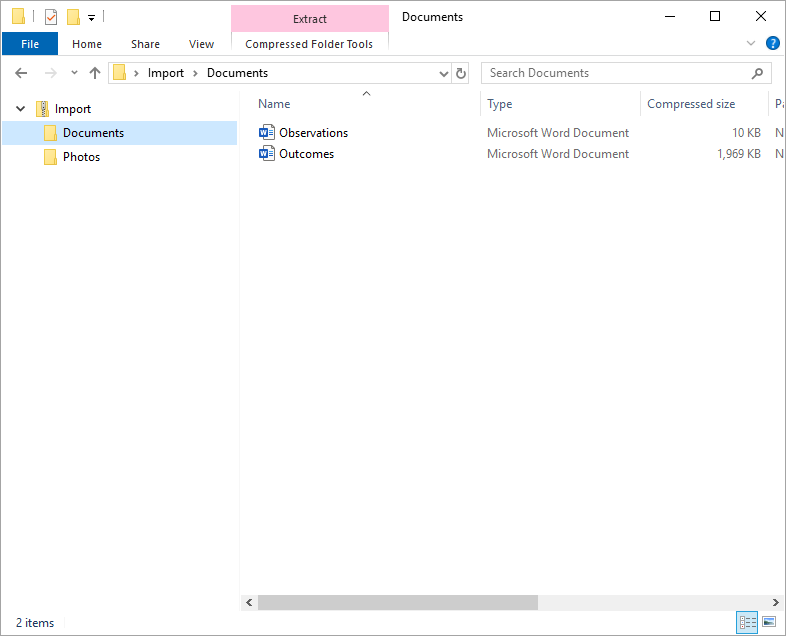Click the horizontal scrollbar right arrow
This screenshot has height=636, width=786.
[775, 602]
